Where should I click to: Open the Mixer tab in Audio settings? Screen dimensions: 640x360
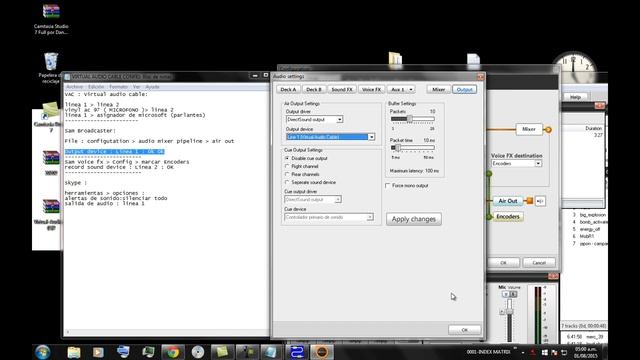pos(438,89)
